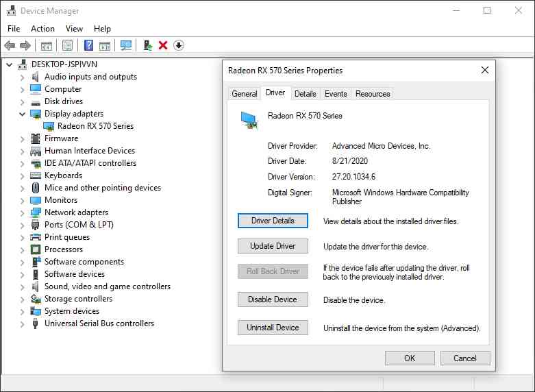The height and width of the screenshot is (392, 535).
Task: Click the Network adapters icon
Action: [x=36, y=212]
